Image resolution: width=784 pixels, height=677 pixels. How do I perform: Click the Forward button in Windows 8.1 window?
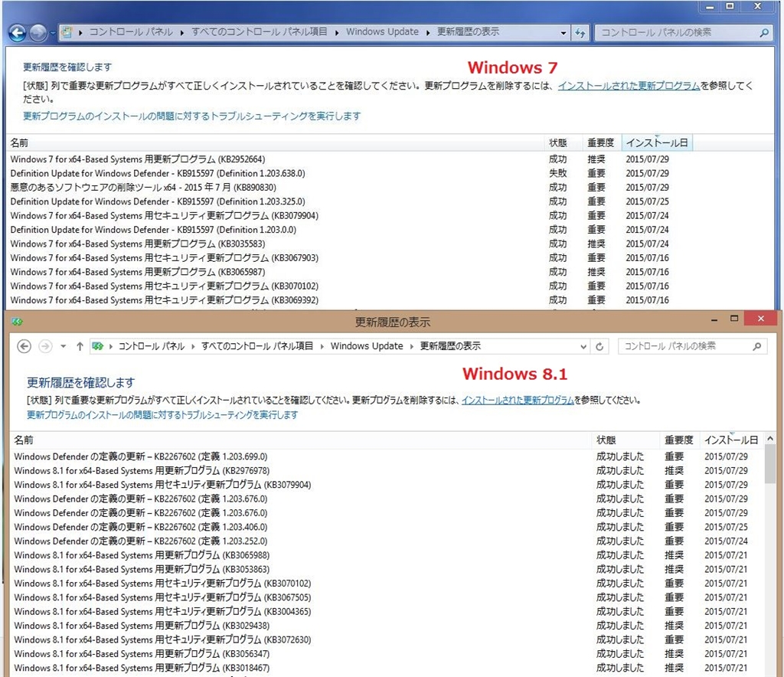[x=45, y=346]
